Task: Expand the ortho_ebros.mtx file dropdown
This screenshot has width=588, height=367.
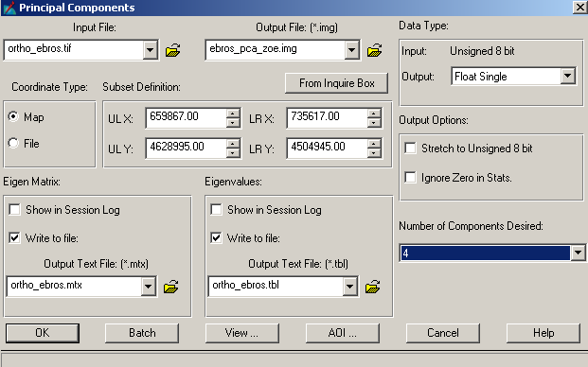Action: (148, 287)
